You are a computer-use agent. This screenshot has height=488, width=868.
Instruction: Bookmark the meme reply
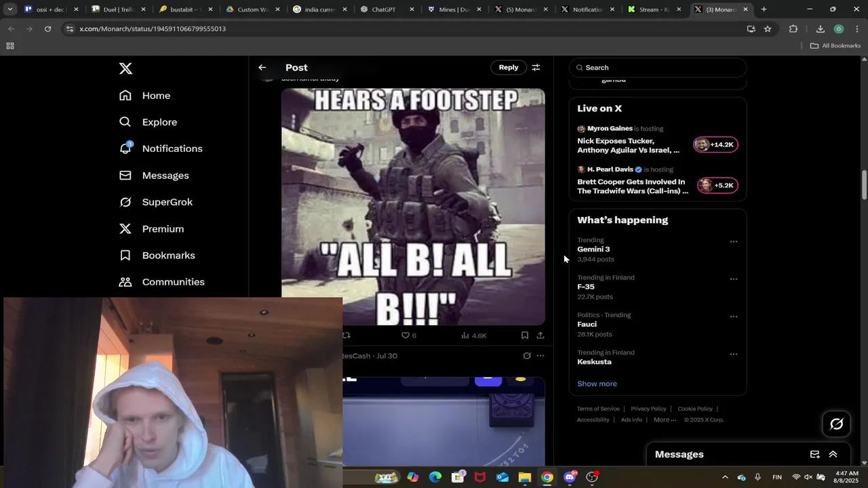[525, 335]
